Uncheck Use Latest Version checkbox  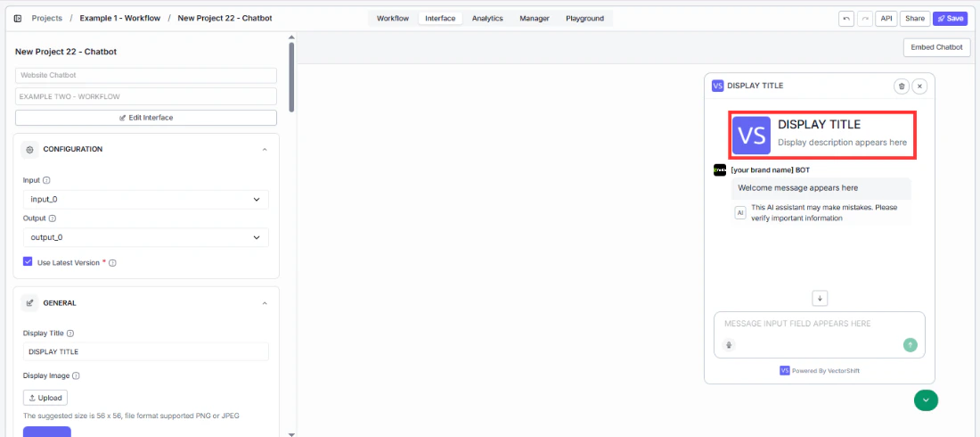click(28, 261)
